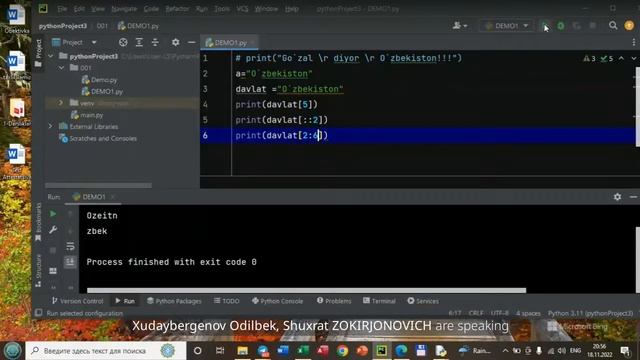640x360 pixels.
Task: Open the Python Console tool window
Action: click(x=277, y=301)
